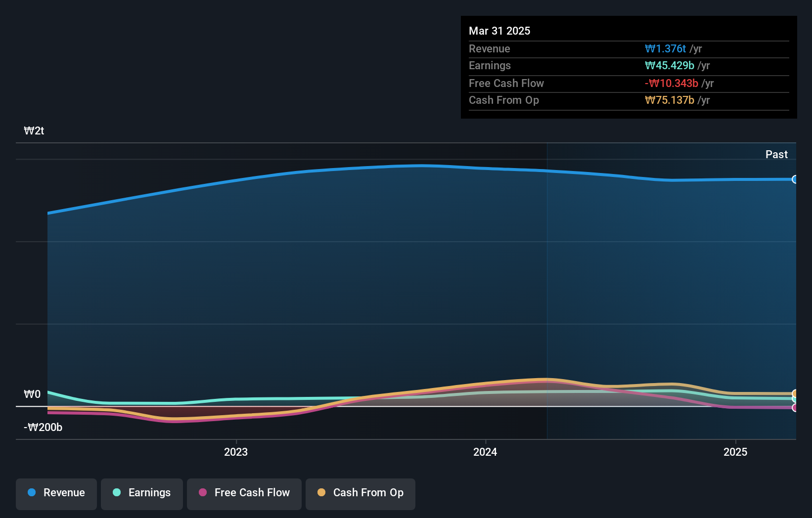
Task: Click the orange Cash From Op endpoint marker
Action: click(795, 393)
